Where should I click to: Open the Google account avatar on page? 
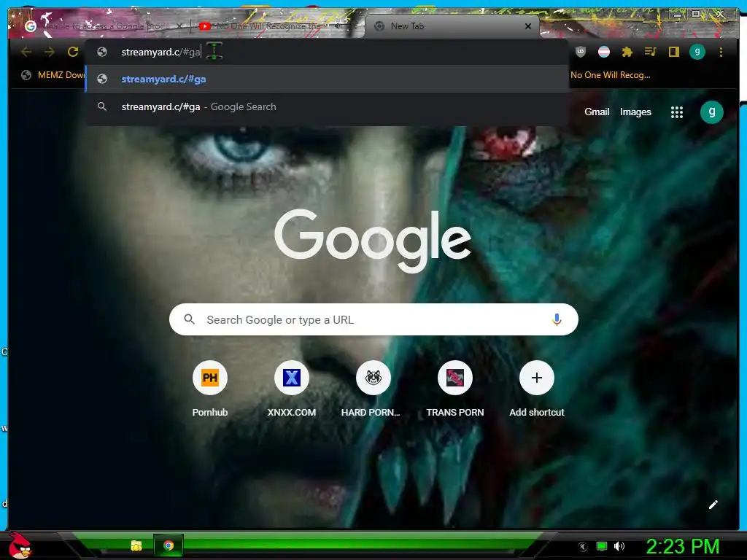712,112
